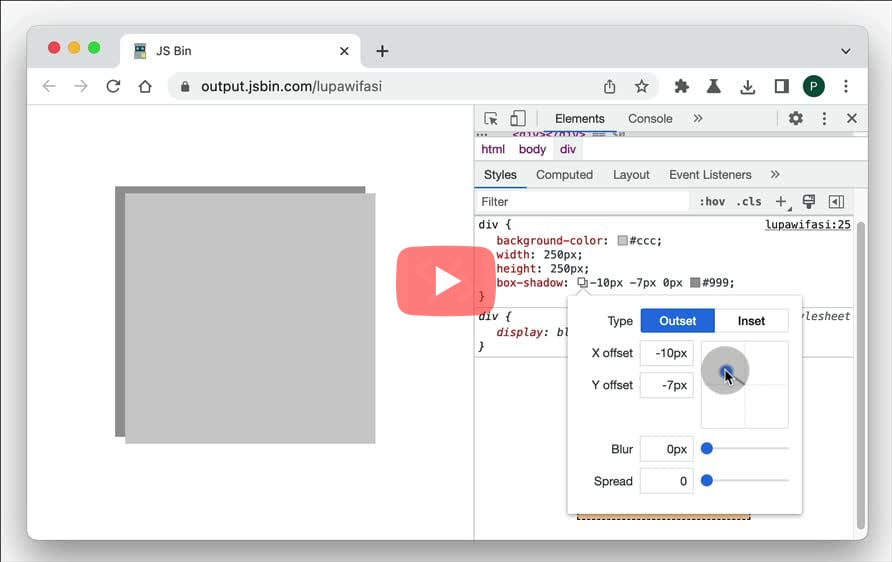The width and height of the screenshot is (892, 562).
Task: Open the Extensions puzzle icon
Action: [682, 86]
